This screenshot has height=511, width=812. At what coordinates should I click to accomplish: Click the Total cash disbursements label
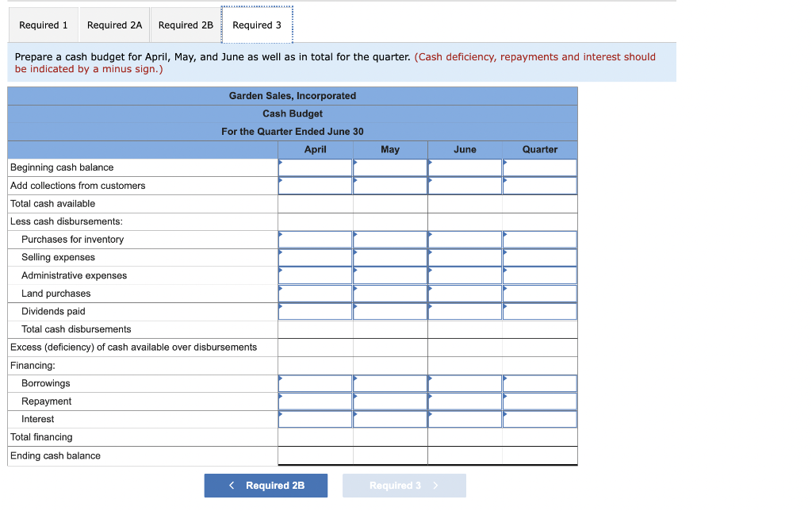(x=76, y=329)
